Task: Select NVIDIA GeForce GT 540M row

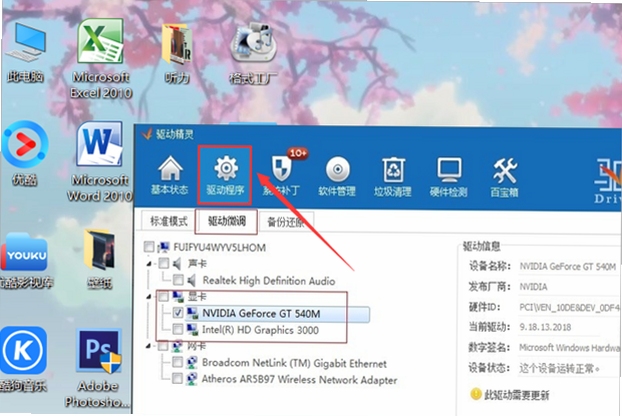Action: click(x=278, y=314)
